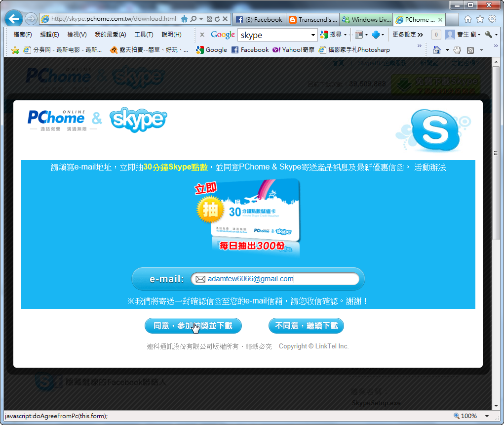Switch to the Windows Live tab
504x425 pixels.
[366, 20]
